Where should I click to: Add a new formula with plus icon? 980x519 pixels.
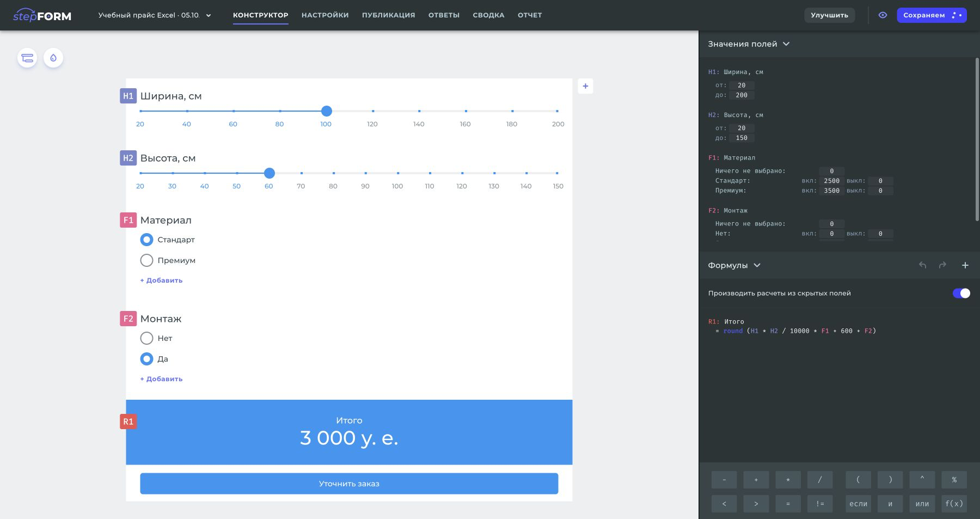pyautogui.click(x=965, y=265)
